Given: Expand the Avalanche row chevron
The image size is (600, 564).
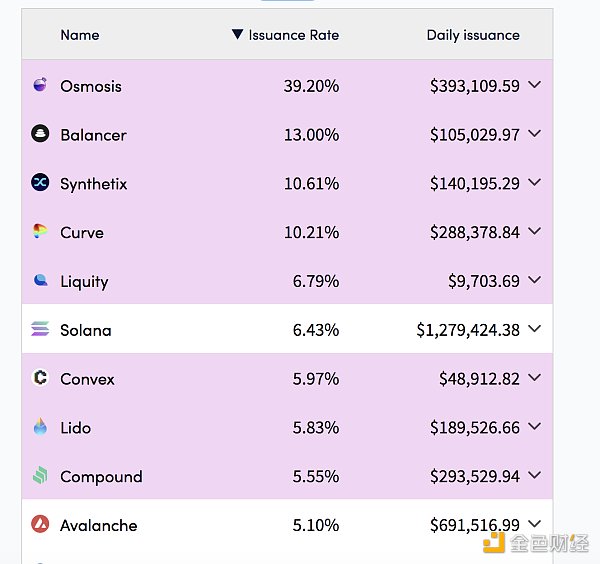Looking at the screenshot, I should point(535,524).
